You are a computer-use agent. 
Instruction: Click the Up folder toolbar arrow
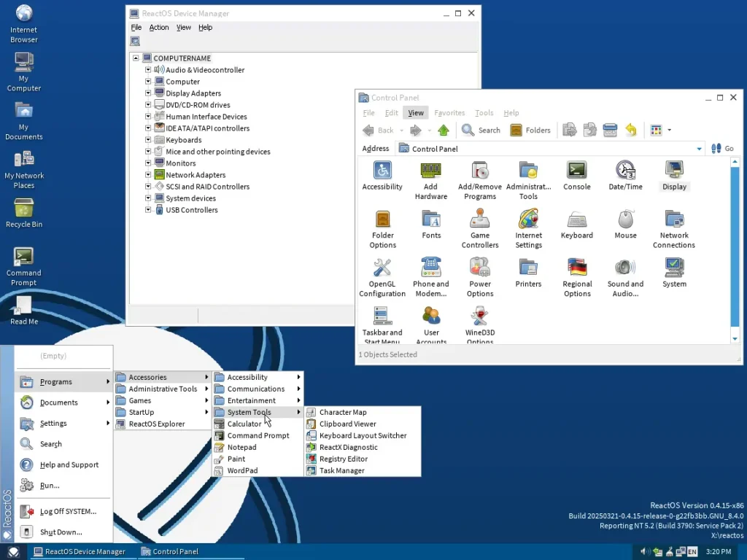tap(444, 130)
